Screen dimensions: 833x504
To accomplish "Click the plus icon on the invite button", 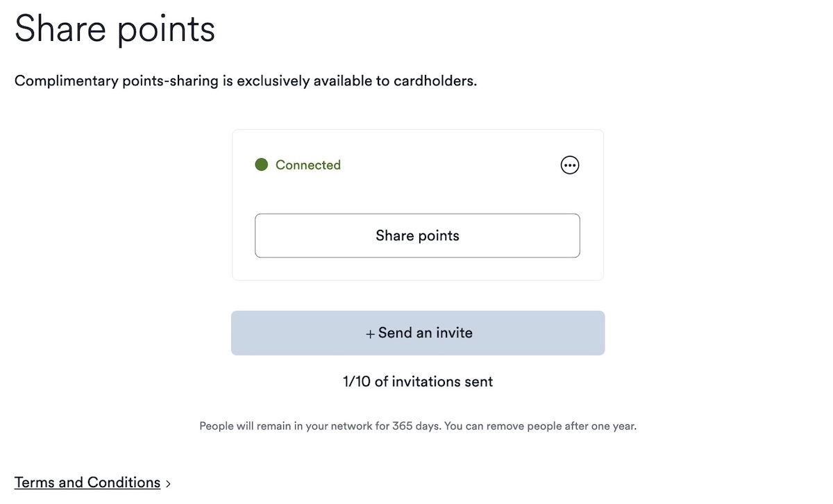I will point(370,334).
